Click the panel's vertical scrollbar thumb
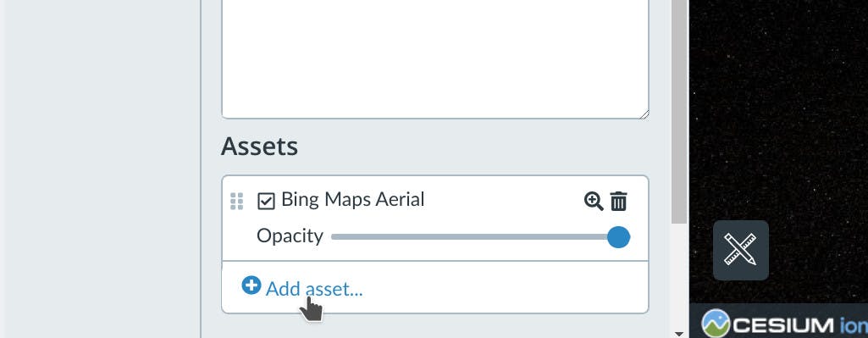The image size is (868, 338). click(679, 111)
